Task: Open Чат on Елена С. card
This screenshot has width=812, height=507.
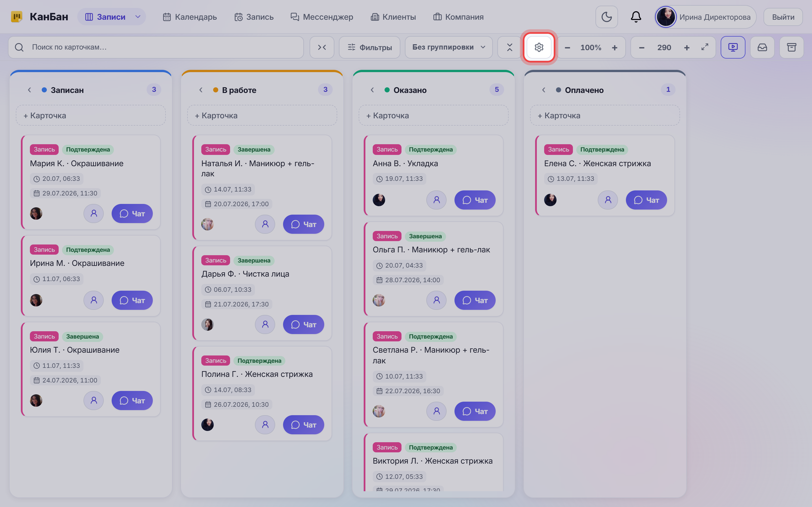Action: pyautogui.click(x=646, y=200)
